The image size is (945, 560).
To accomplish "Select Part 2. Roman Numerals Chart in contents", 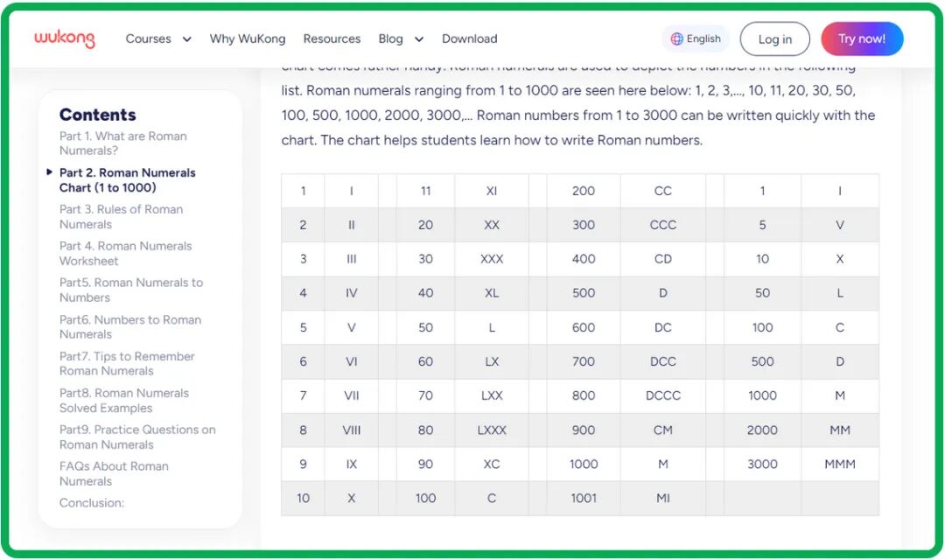I will click(127, 180).
